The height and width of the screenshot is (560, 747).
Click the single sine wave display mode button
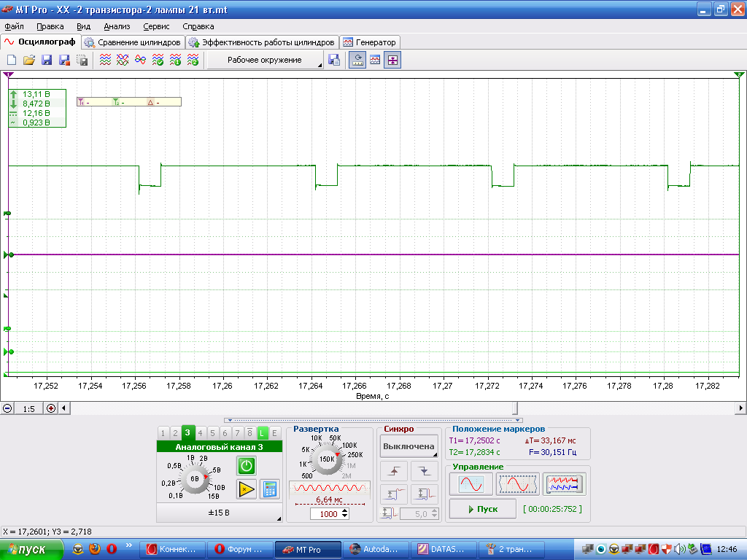[x=471, y=484]
